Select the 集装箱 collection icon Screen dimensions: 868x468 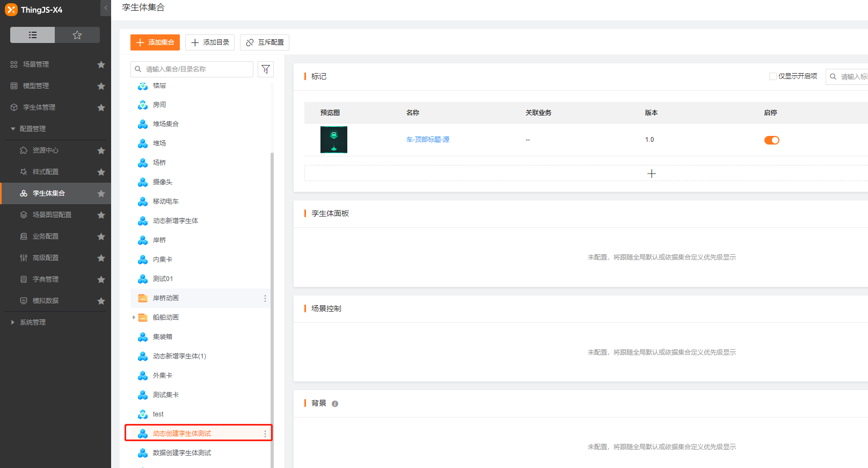tap(143, 337)
